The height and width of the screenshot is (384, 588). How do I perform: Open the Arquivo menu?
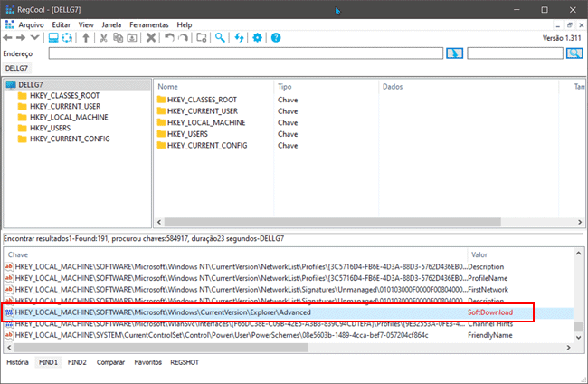32,24
